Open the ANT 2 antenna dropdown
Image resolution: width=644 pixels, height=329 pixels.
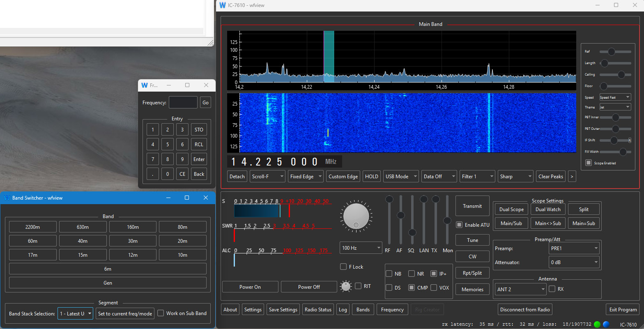point(520,289)
